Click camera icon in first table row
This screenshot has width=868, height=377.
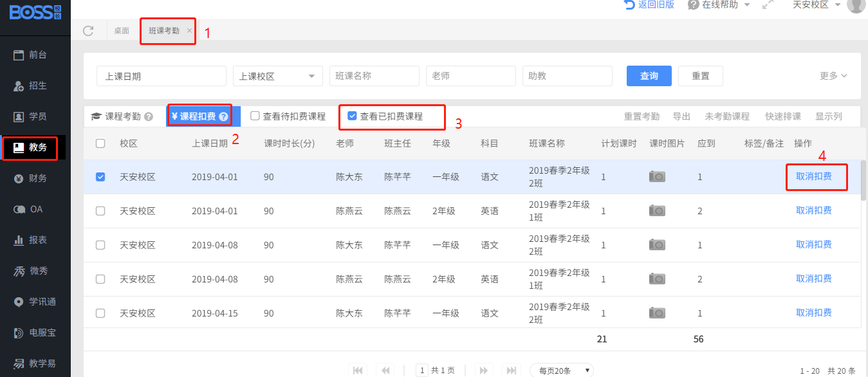coord(657,177)
